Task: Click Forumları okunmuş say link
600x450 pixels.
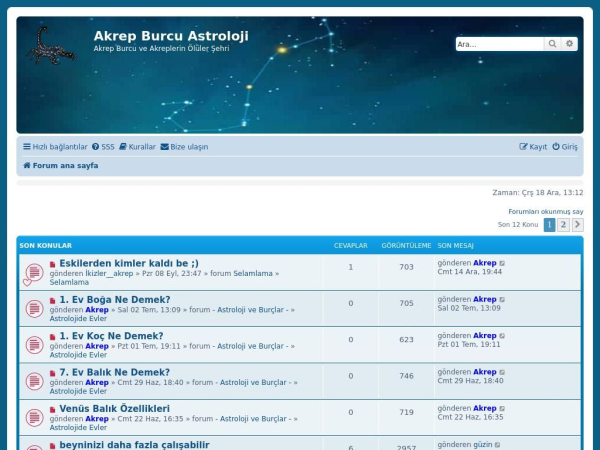Action: click(x=546, y=212)
